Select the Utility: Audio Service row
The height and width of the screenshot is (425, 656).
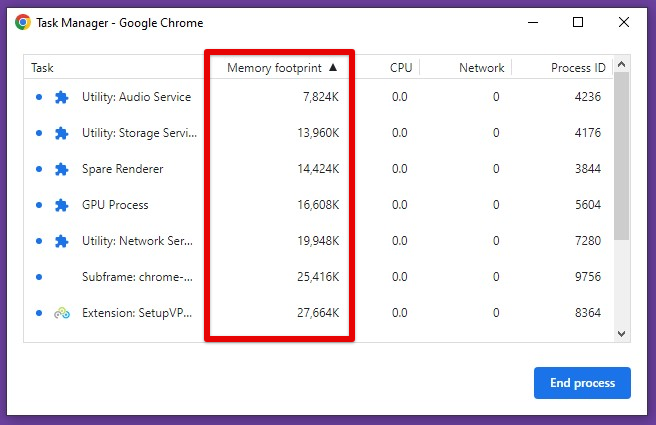point(319,97)
